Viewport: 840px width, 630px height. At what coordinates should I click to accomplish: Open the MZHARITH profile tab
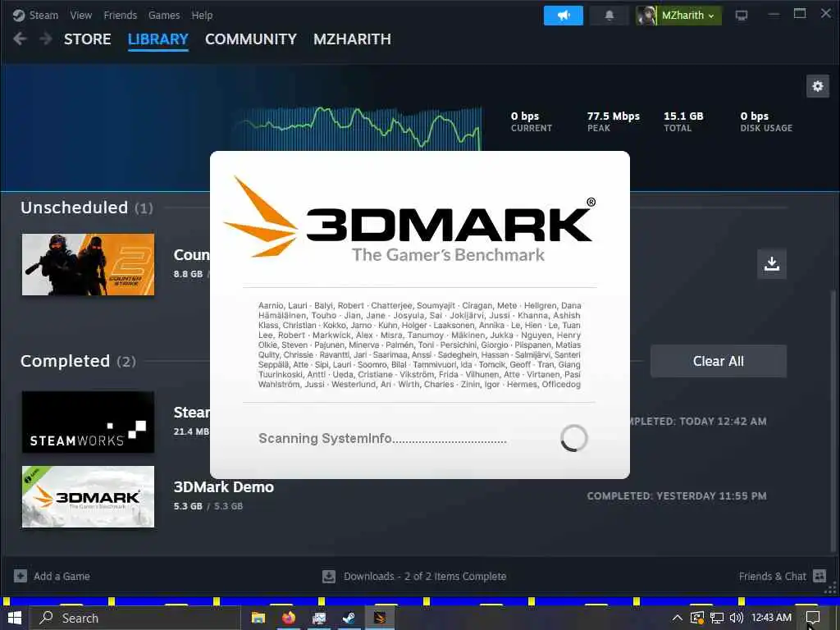[352, 39]
